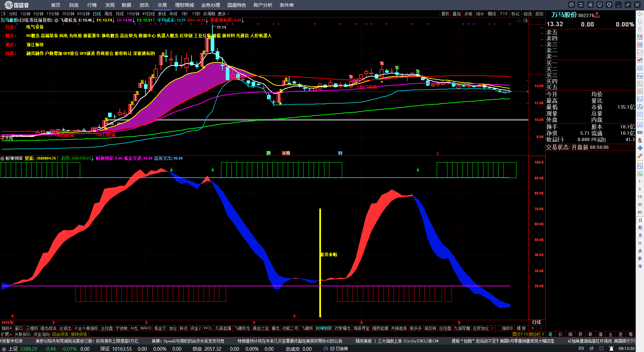Click the crosshair target icon in status bar
The image size is (644, 352).
[x=601, y=349]
